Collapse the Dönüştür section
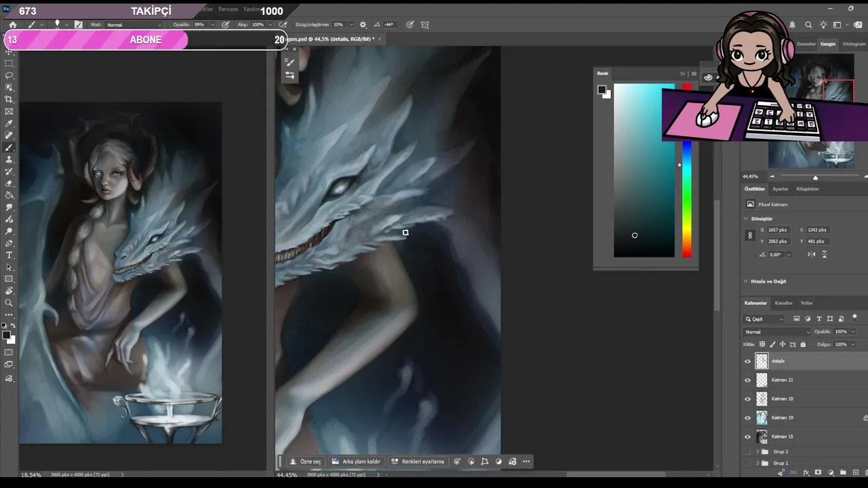This screenshot has height=488, width=868. pyautogui.click(x=746, y=219)
